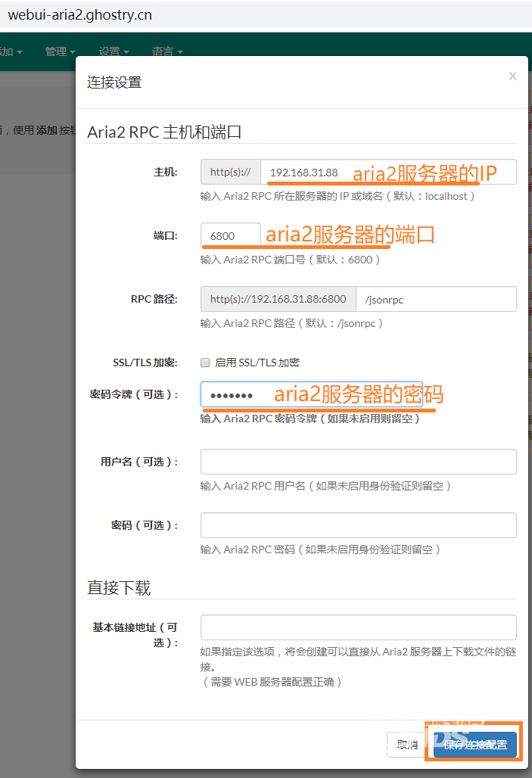Click the 密码令牌（可选） label

(133, 394)
